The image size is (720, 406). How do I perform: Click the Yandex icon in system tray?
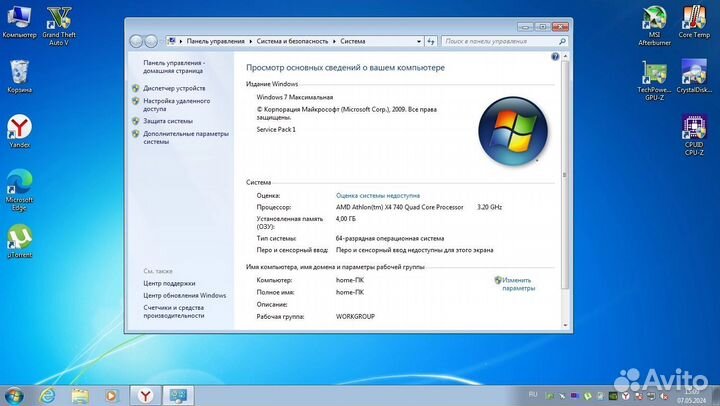point(625,395)
